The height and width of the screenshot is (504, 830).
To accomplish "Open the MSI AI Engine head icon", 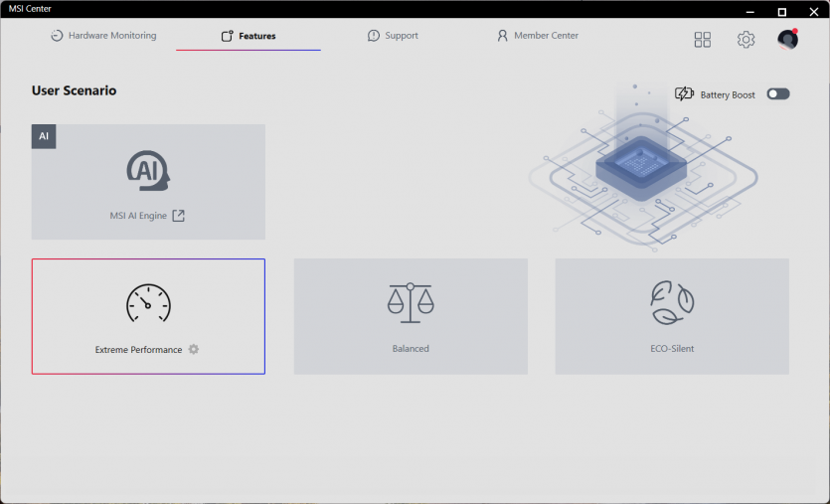I will [x=148, y=171].
